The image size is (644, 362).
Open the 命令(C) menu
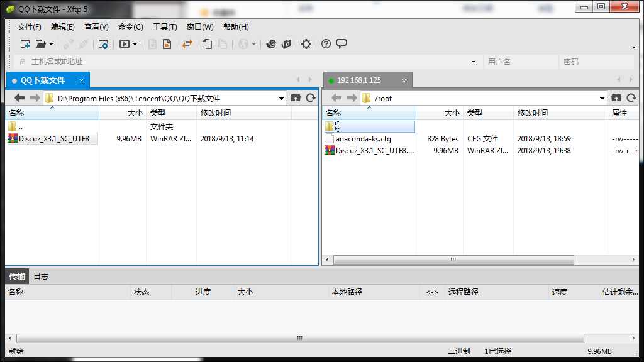131,27
